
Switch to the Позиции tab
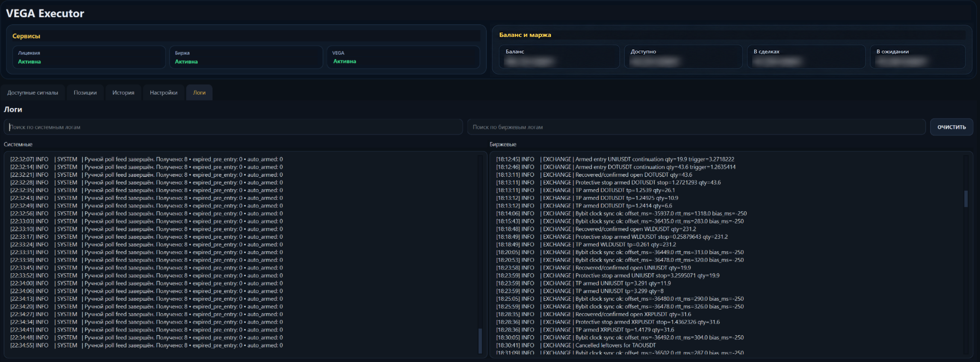(85, 92)
